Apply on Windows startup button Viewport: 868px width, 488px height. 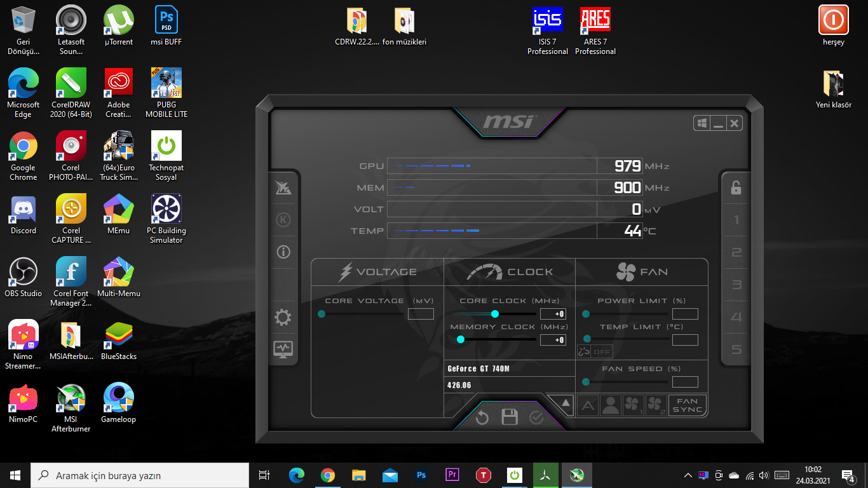click(x=702, y=123)
